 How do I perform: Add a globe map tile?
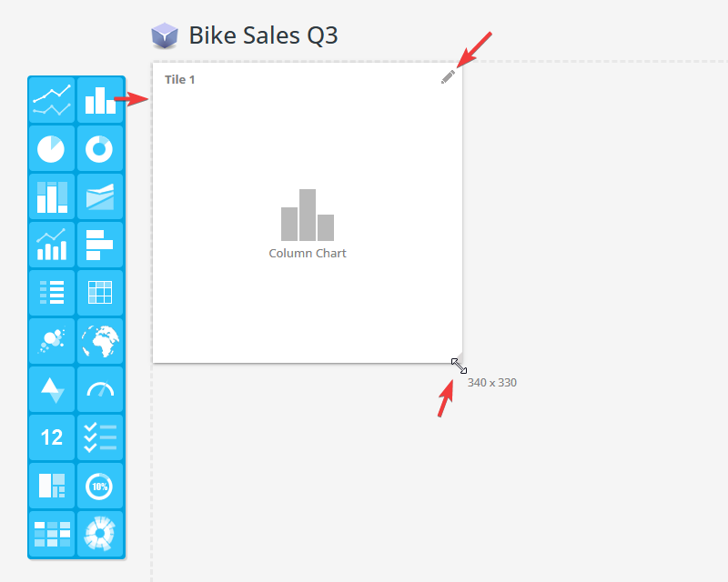pyautogui.click(x=100, y=341)
